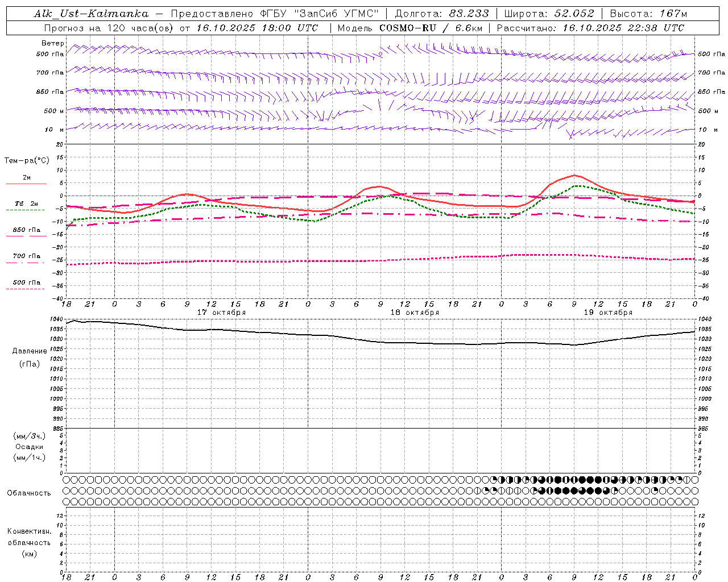Click the '(гПа)' pressure unit label
Image resolution: width=728 pixels, height=582 pixels.
(30, 364)
